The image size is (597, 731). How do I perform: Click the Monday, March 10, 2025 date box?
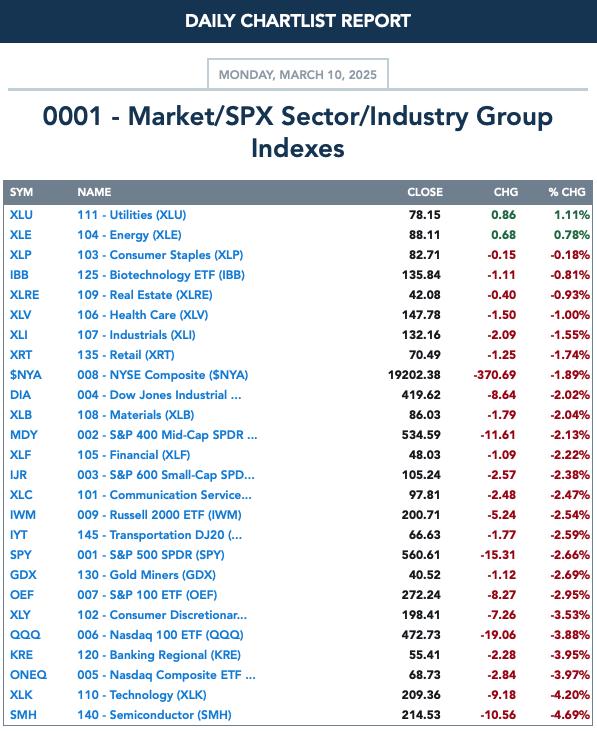point(298,74)
